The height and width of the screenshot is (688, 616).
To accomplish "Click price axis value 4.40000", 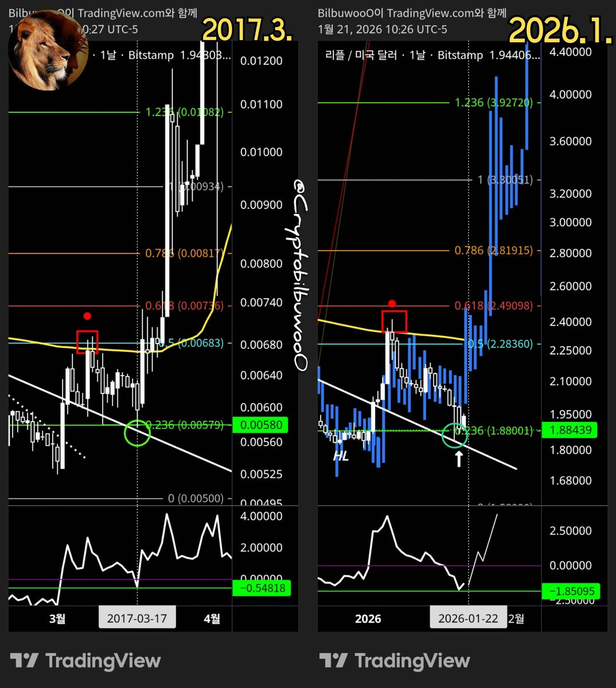I will pyautogui.click(x=570, y=52).
